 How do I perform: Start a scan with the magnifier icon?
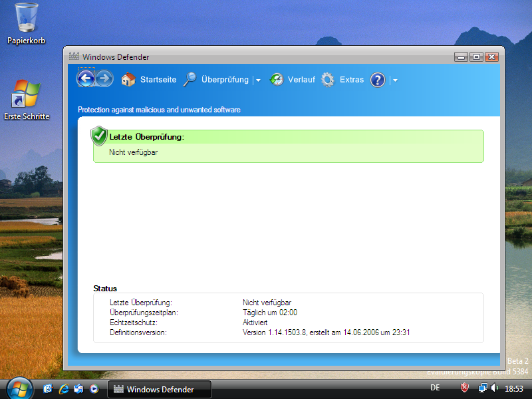190,80
